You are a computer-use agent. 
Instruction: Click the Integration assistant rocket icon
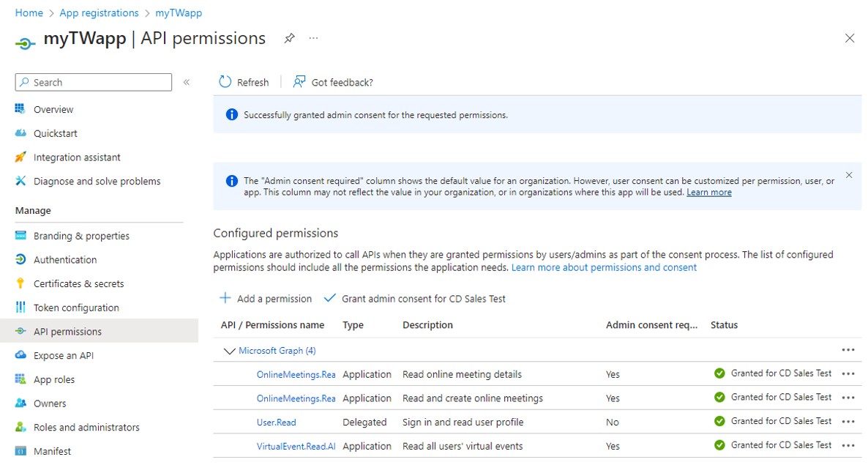(20, 157)
